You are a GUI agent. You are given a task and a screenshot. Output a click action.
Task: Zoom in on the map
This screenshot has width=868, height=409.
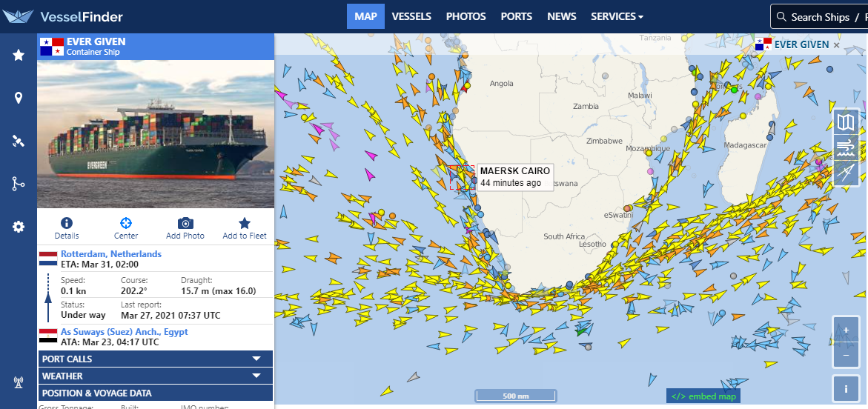click(x=846, y=330)
